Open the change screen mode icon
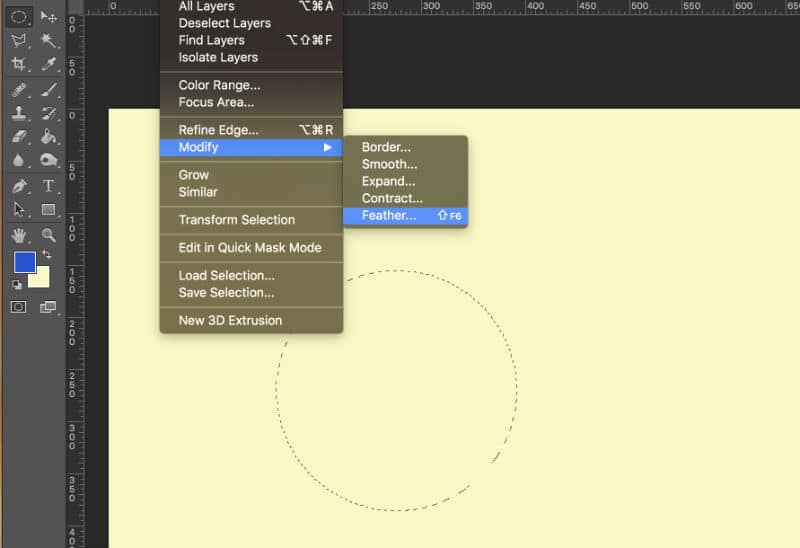Screen dimensions: 800x548 [x=48, y=307]
